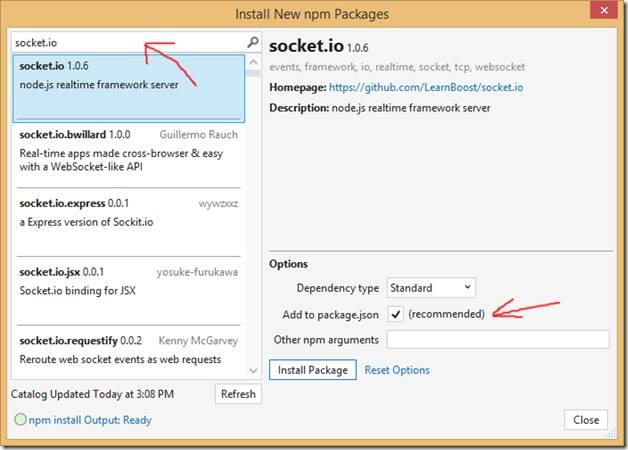This screenshot has height=450, width=628.
Task: Click the Refresh catalog button
Action: (x=238, y=394)
